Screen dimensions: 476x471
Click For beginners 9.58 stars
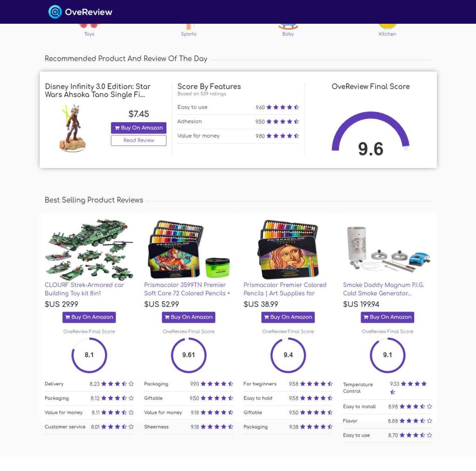point(316,384)
